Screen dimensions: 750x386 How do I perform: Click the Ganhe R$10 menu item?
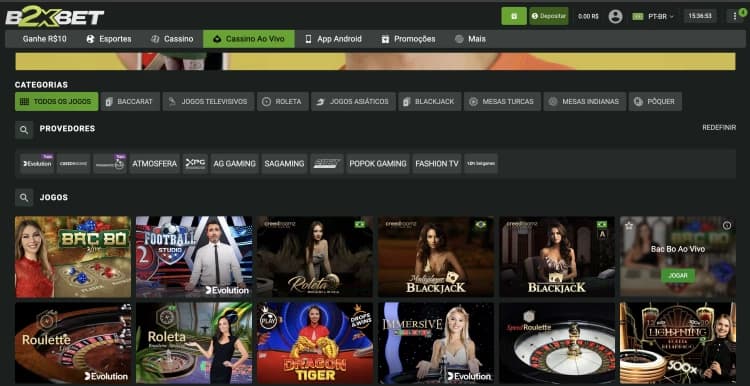tap(44, 39)
